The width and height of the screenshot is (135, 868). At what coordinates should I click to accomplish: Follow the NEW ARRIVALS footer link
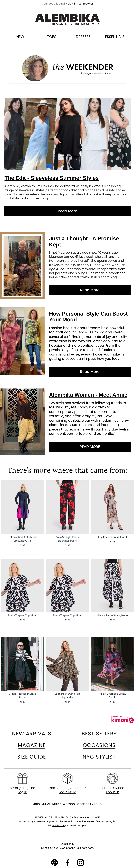32,734
